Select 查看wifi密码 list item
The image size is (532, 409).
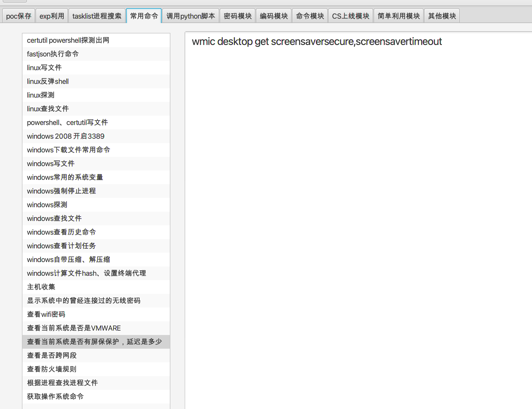coord(46,314)
